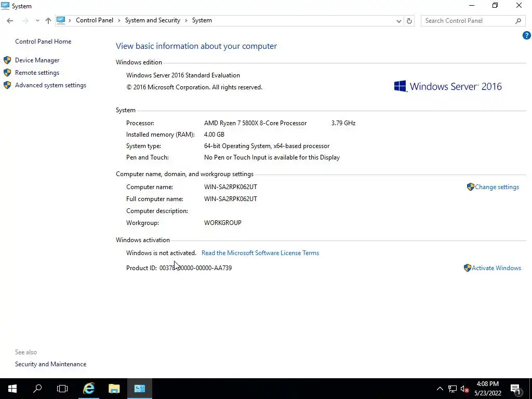This screenshot has height=399, width=532.
Task: Open the clock showing 4:08 PM
Action: [487, 389]
